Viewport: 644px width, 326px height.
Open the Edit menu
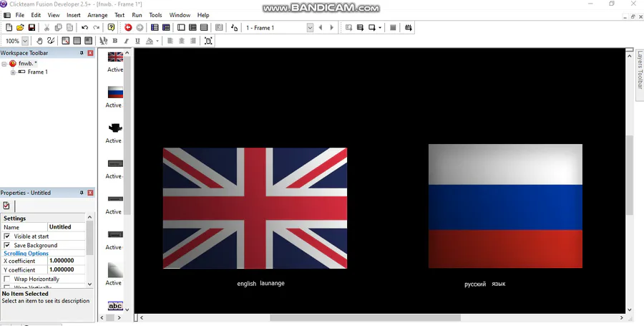pyautogui.click(x=36, y=15)
